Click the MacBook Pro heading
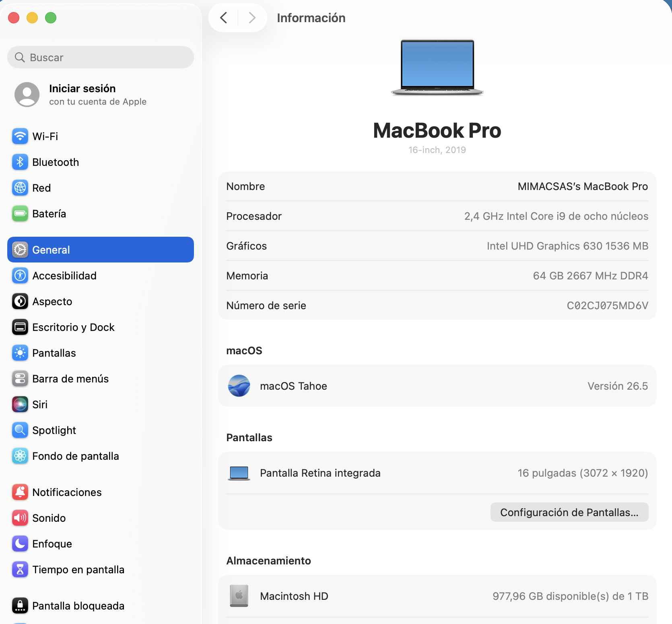672x624 pixels. pyautogui.click(x=437, y=130)
